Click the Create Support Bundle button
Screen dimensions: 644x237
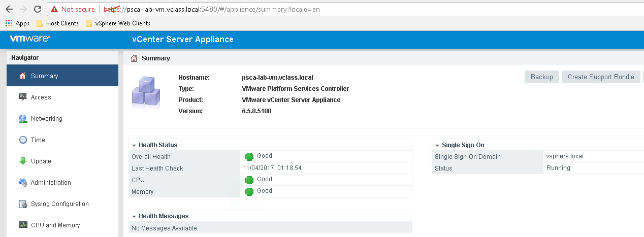pyautogui.click(x=600, y=77)
